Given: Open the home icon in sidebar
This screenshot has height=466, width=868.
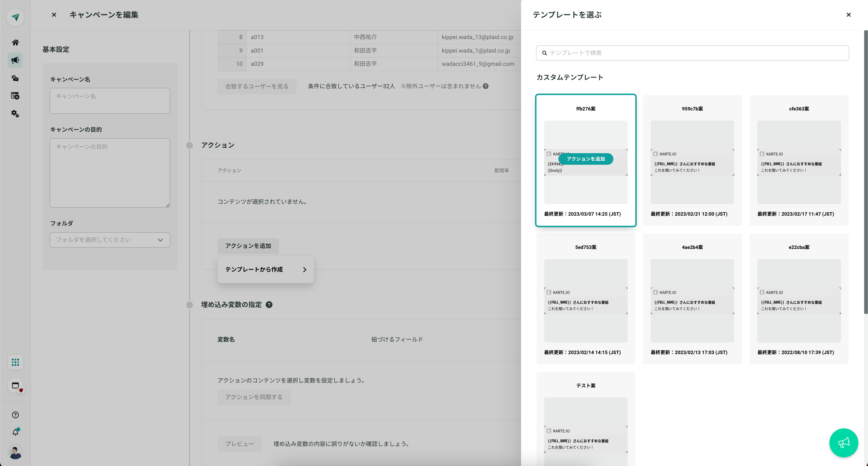Looking at the screenshot, I should pos(15,42).
